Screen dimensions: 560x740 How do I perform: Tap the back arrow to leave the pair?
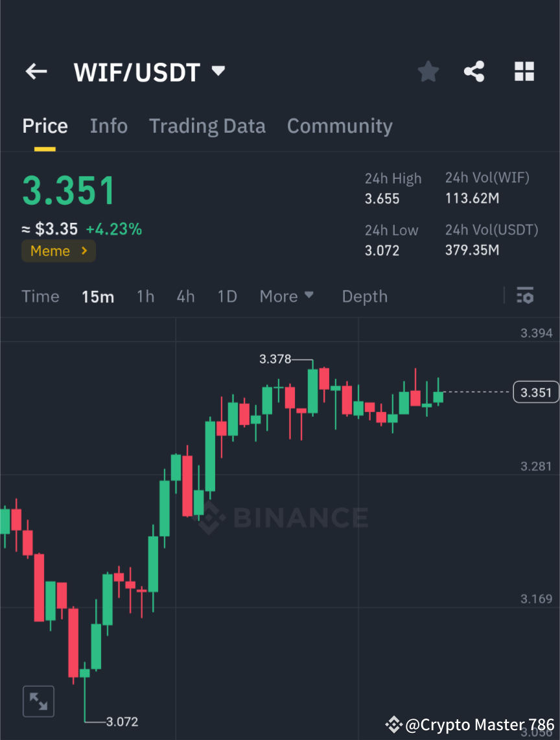[36, 71]
